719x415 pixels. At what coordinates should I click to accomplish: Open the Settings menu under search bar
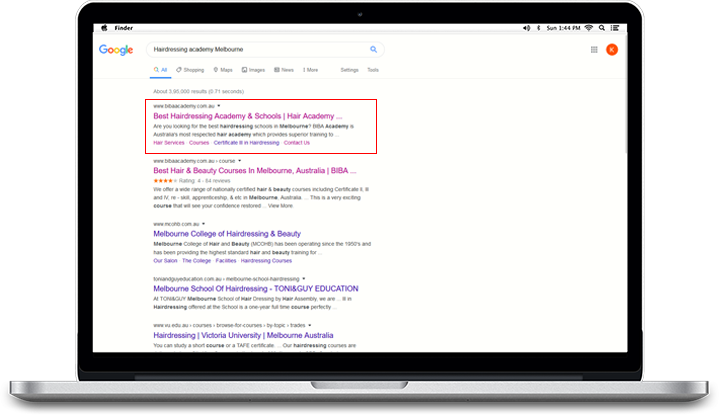coord(349,70)
